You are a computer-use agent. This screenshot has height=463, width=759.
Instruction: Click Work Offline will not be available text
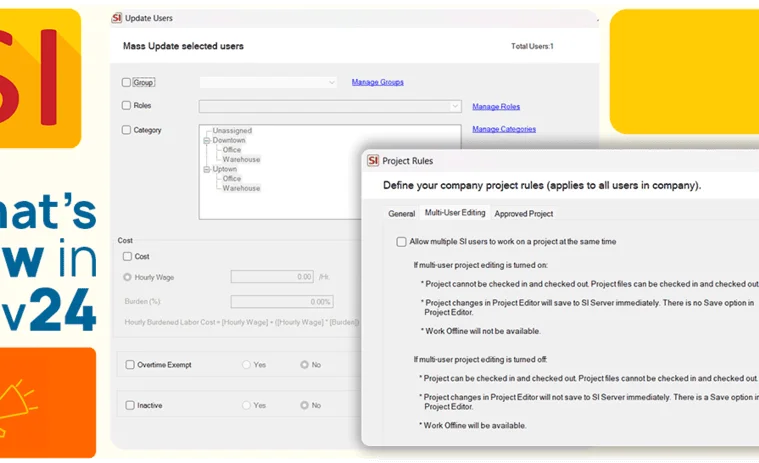pyautogui.click(x=481, y=331)
